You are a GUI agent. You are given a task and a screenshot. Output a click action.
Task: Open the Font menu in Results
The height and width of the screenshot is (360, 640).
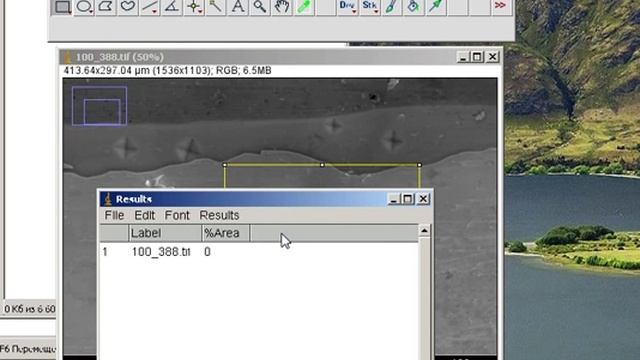point(177,215)
